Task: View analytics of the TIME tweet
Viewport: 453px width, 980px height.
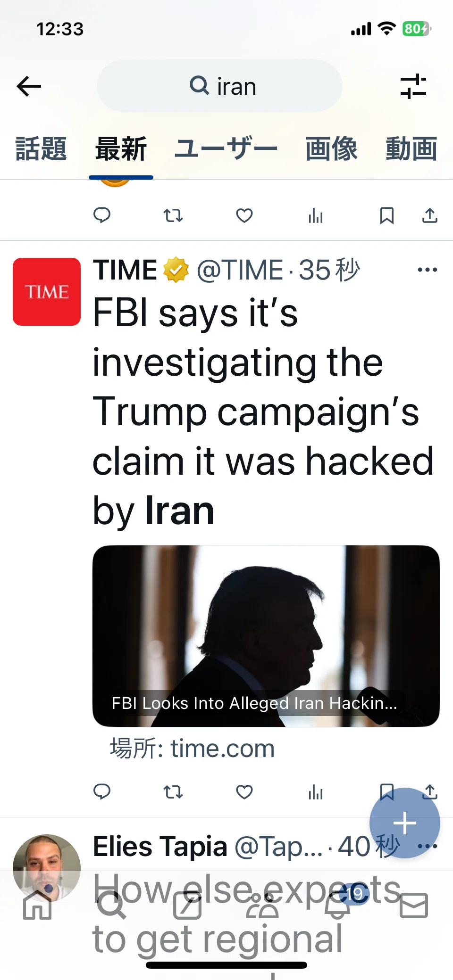Action: [315, 792]
